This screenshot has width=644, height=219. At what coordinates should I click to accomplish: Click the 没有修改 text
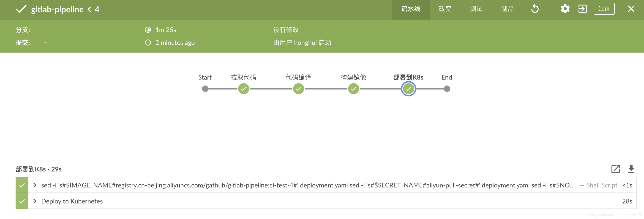[x=286, y=30]
